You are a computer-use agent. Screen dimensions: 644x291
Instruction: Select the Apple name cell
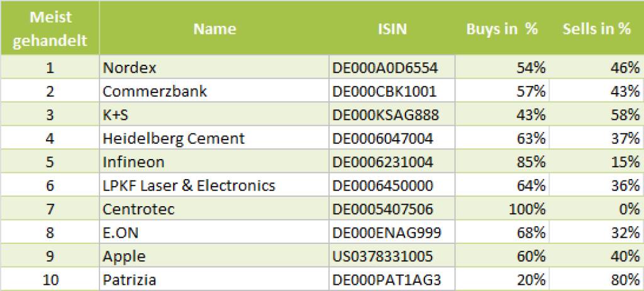tap(124, 256)
